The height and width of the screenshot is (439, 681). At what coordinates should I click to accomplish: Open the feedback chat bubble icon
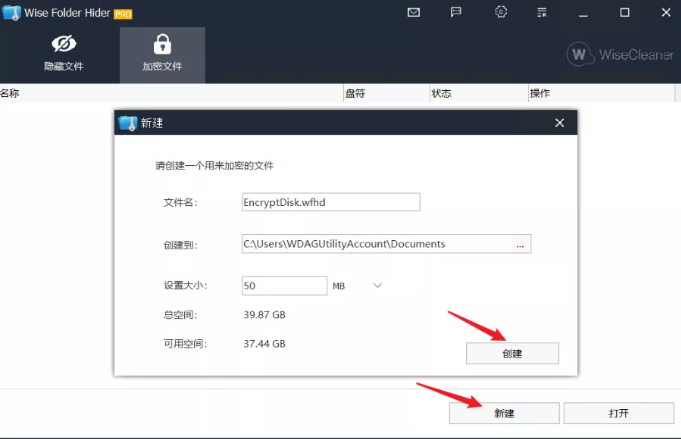pyautogui.click(x=457, y=12)
